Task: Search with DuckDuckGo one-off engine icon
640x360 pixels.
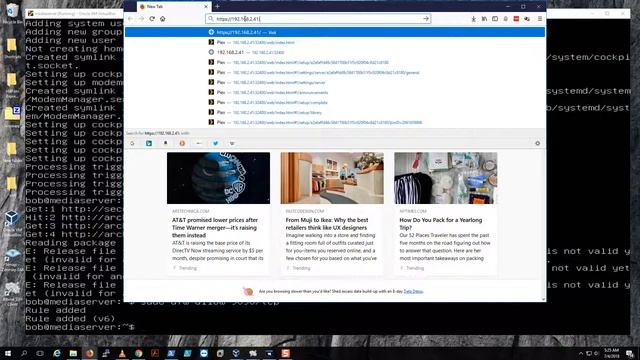Action: (182, 143)
